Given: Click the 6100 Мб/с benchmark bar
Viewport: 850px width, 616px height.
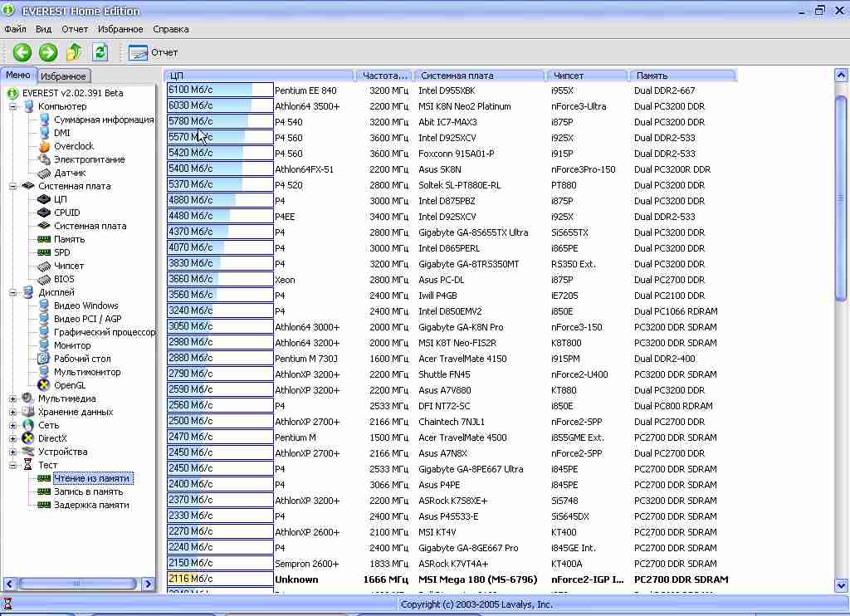Looking at the screenshot, I should click(x=220, y=90).
